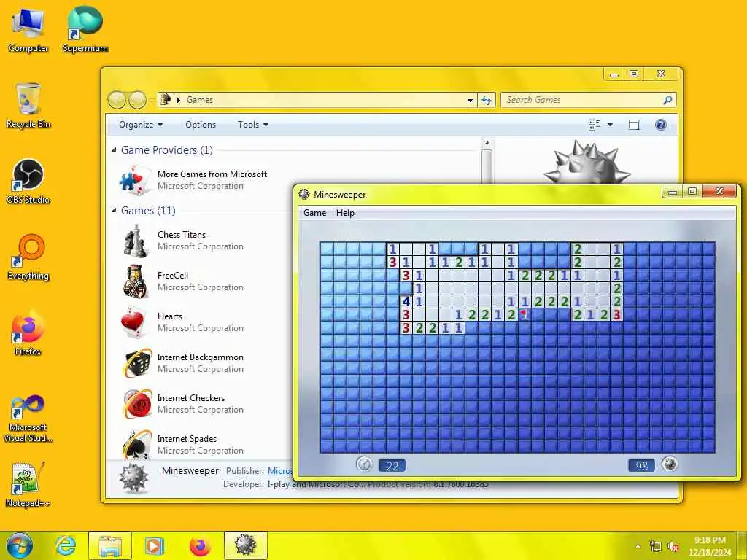Open the OBS Studio desktop shortcut
Screen dimensions: 747x560
coord(28,182)
